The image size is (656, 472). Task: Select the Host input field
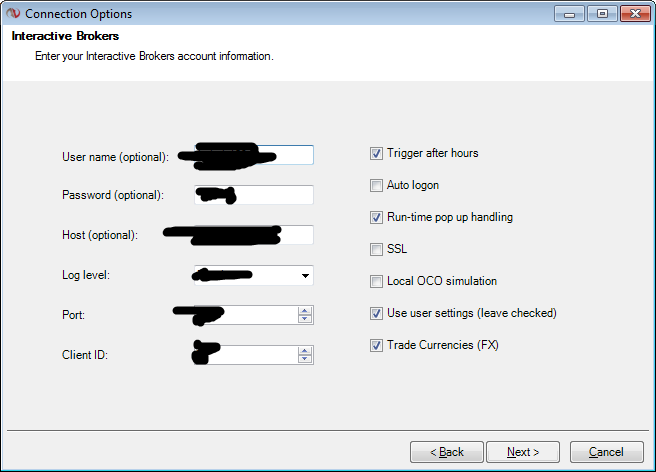[254, 235]
